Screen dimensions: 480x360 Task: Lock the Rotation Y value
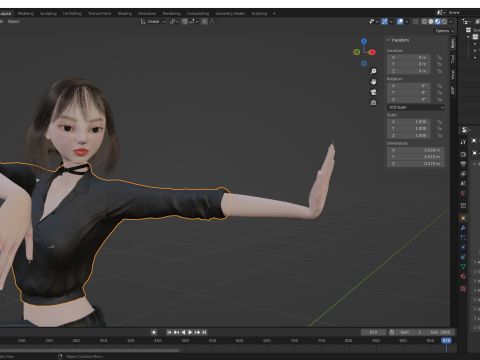pyautogui.click(x=439, y=92)
